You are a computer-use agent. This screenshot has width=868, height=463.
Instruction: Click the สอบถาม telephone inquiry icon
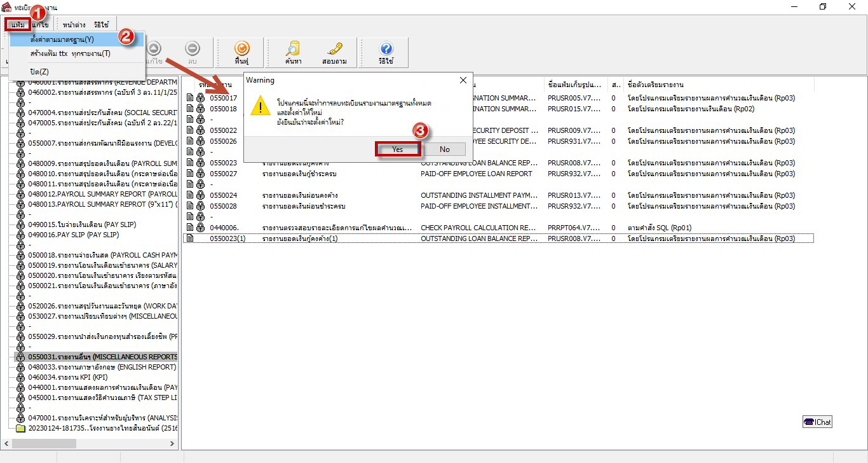click(334, 50)
